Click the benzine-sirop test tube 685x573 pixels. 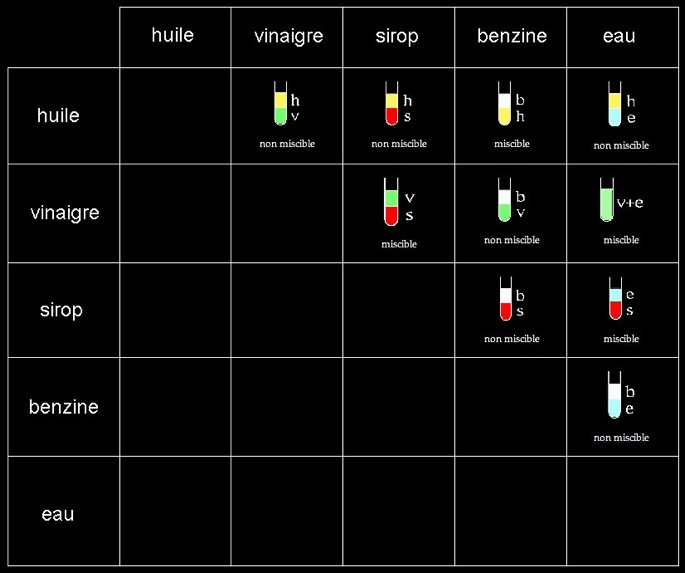(506, 299)
